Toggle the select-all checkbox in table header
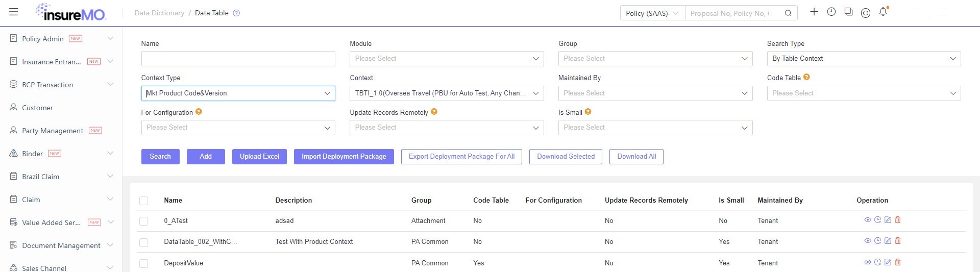The image size is (980, 272). 144,201
